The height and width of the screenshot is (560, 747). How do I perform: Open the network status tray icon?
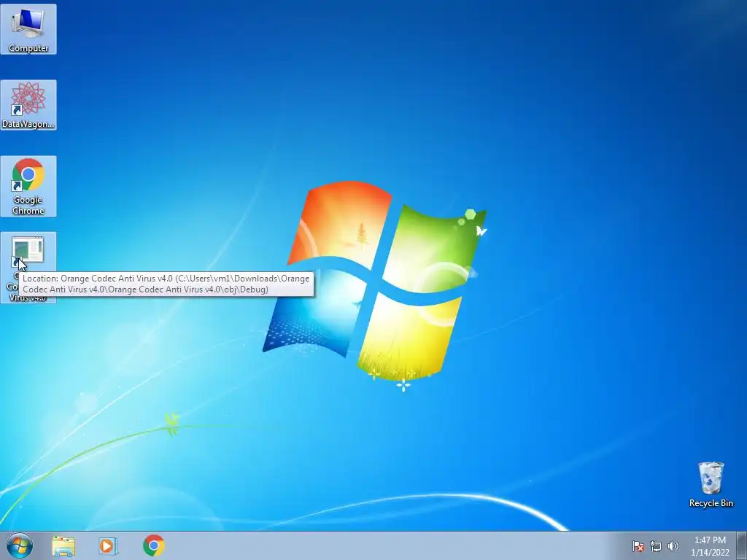pyautogui.click(x=656, y=546)
